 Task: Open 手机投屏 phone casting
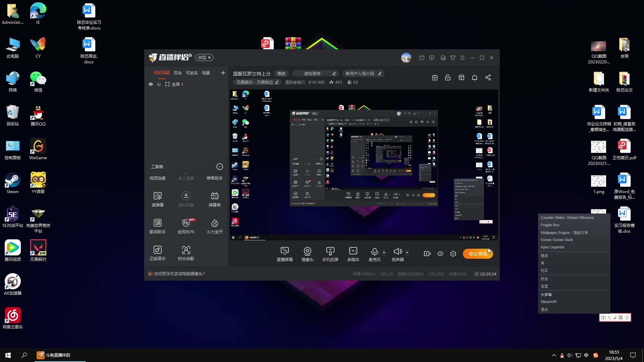(x=330, y=254)
